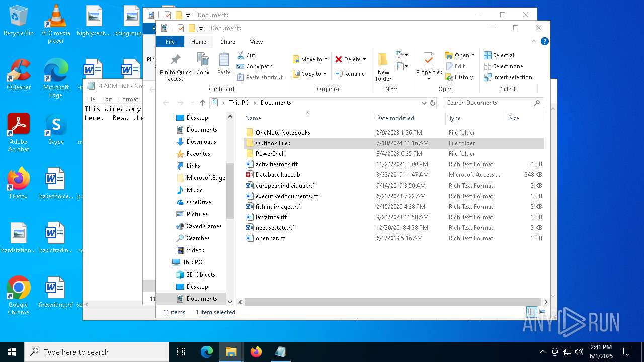Screen dimensions: 644x362
Task: Refresh the Documents folder view
Action: (x=432, y=103)
